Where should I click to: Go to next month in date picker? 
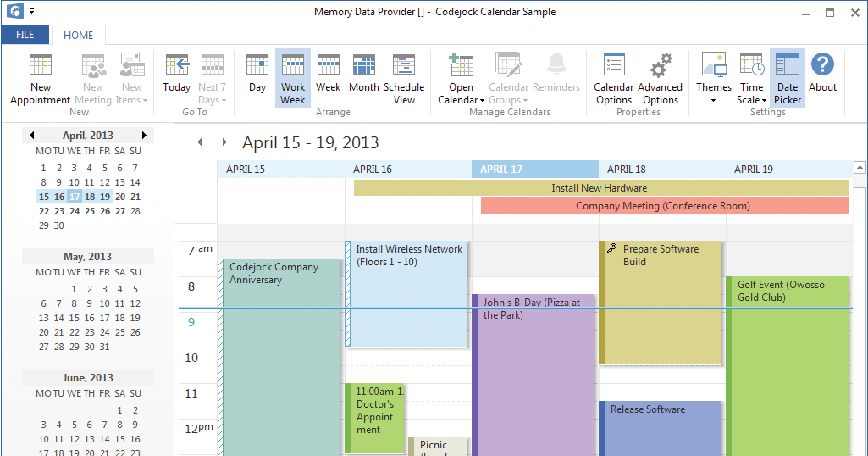coord(145,135)
